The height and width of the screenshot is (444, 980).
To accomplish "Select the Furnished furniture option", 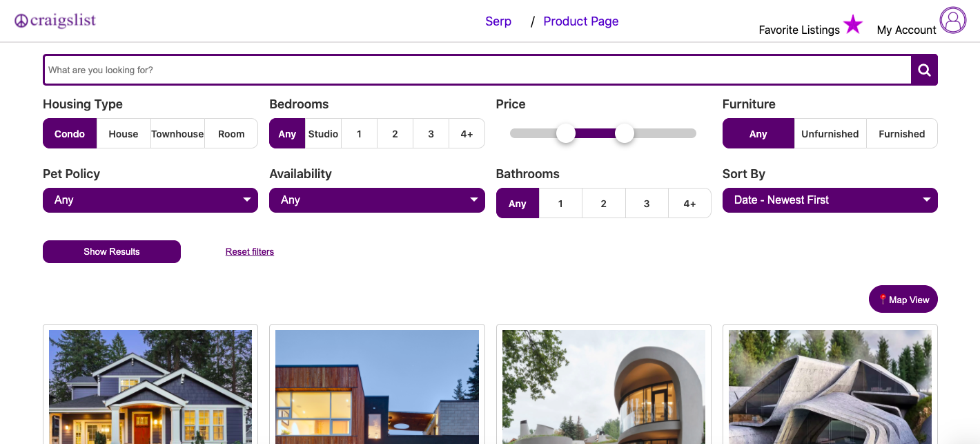I will [901, 134].
